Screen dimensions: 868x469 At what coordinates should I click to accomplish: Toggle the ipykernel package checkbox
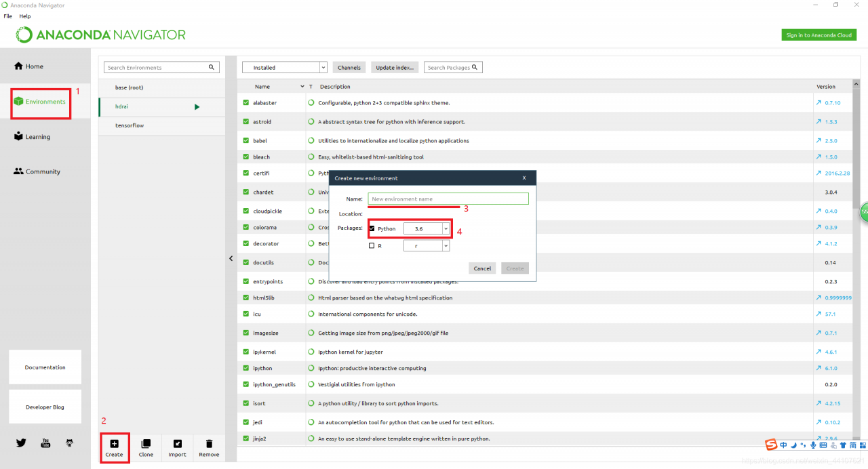[x=246, y=352]
